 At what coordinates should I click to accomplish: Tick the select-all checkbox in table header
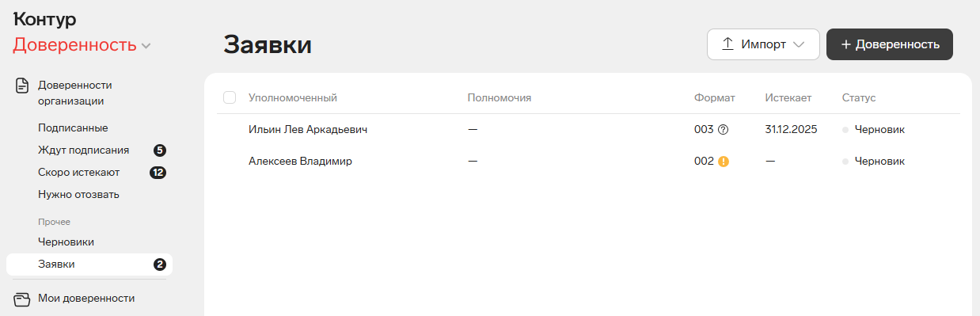coord(230,97)
